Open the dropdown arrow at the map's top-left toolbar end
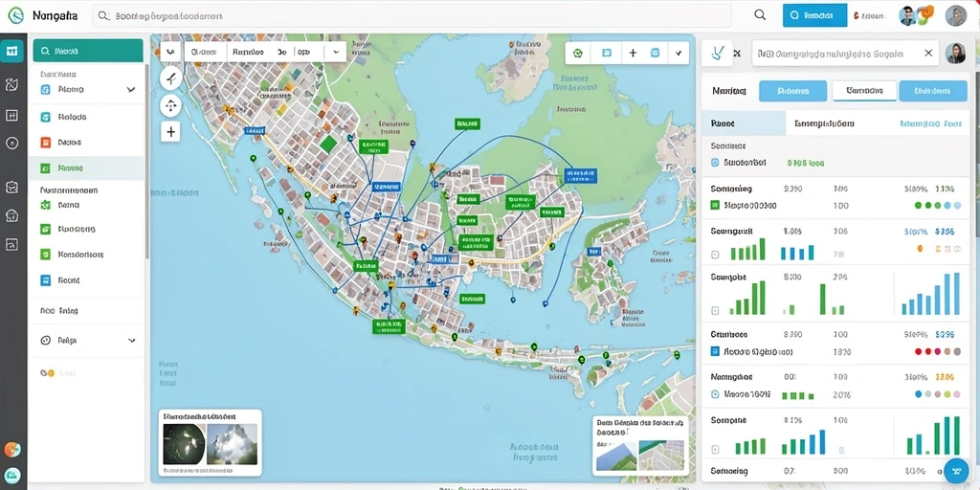The image size is (980, 490). 336,53
